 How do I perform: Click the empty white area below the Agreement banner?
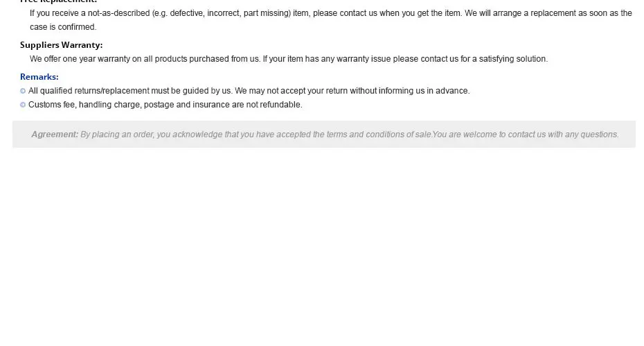[322, 247]
